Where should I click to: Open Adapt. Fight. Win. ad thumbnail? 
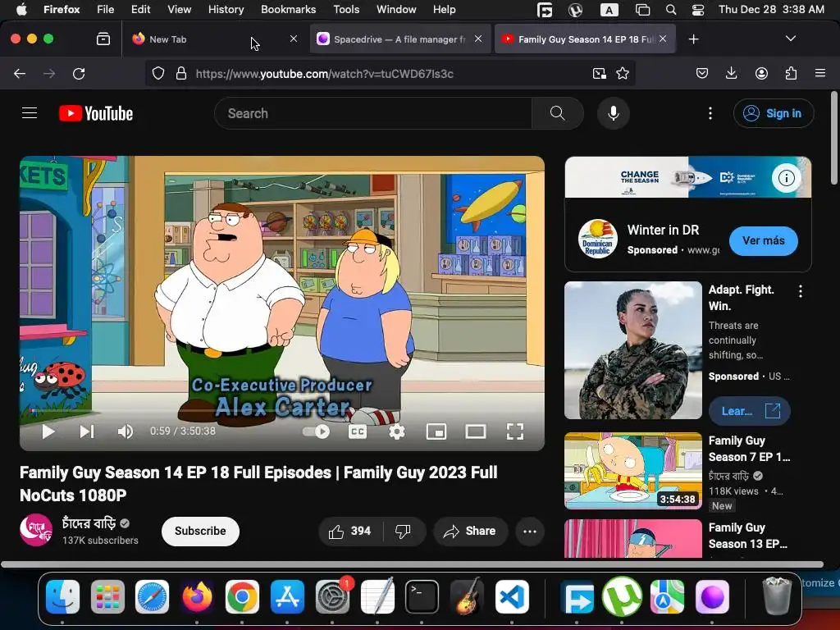coord(632,349)
